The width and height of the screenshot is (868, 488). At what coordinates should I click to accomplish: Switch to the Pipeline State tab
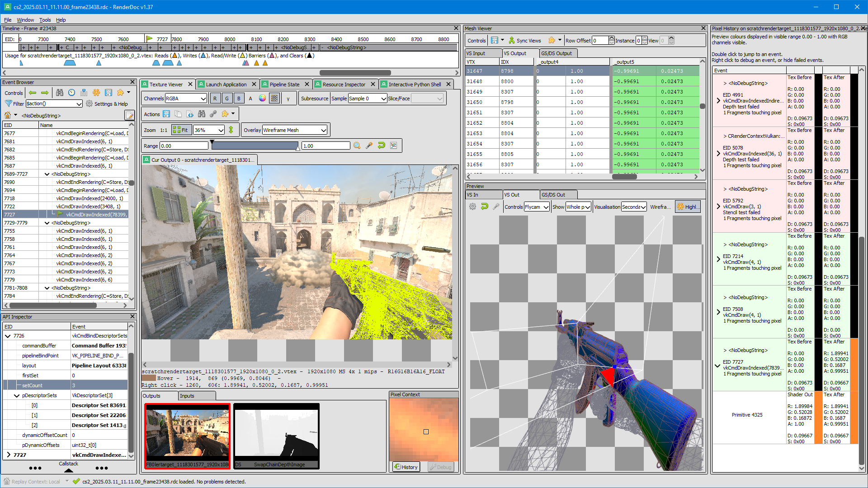[x=284, y=84]
